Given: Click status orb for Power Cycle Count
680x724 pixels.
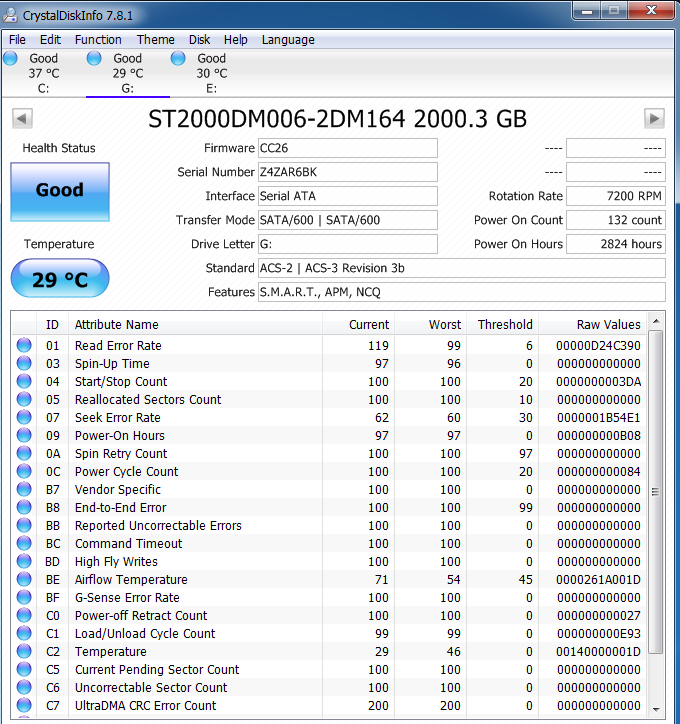Looking at the screenshot, I should 24,471.
